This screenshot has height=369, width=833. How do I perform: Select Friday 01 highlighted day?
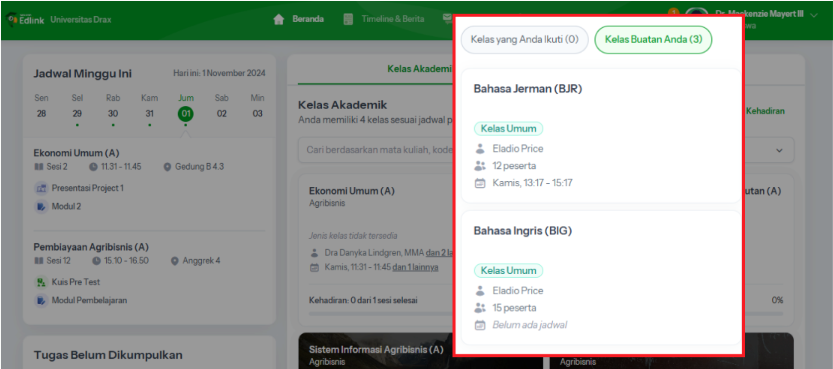[x=185, y=114]
